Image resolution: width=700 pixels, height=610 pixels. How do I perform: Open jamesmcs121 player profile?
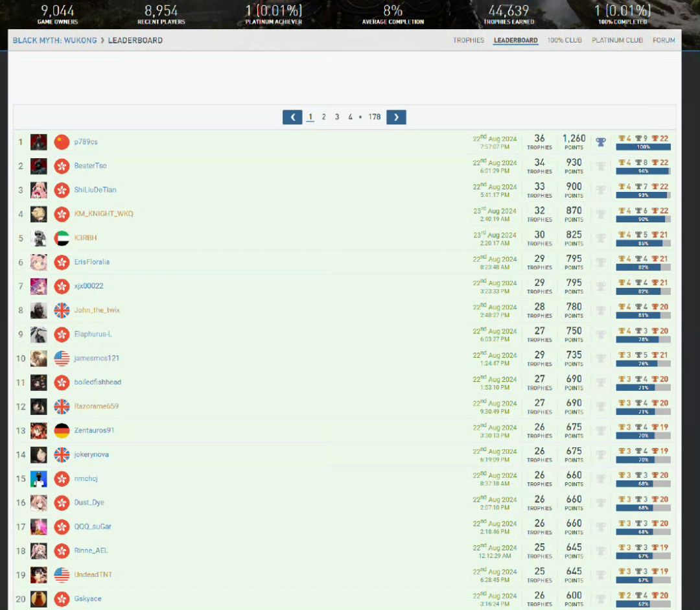(x=97, y=358)
